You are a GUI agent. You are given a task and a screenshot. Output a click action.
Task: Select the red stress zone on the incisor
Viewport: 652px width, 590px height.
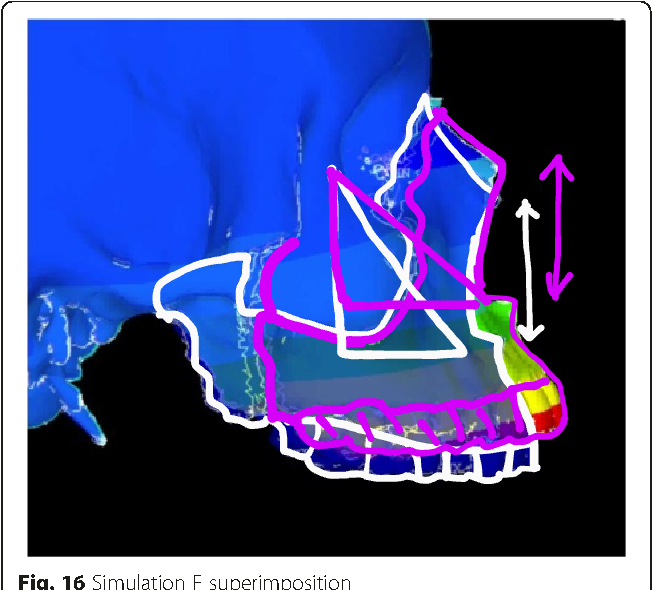click(548, 418)
